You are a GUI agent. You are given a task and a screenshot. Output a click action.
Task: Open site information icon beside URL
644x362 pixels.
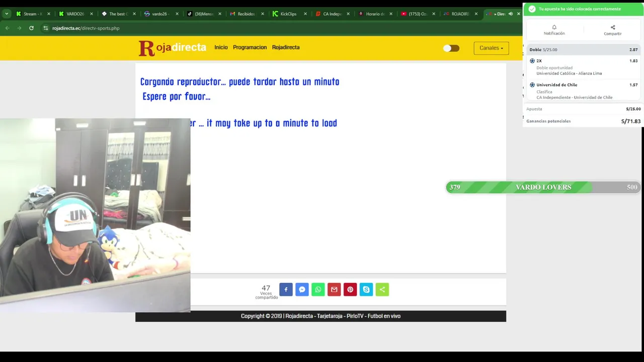click(46, 28)
